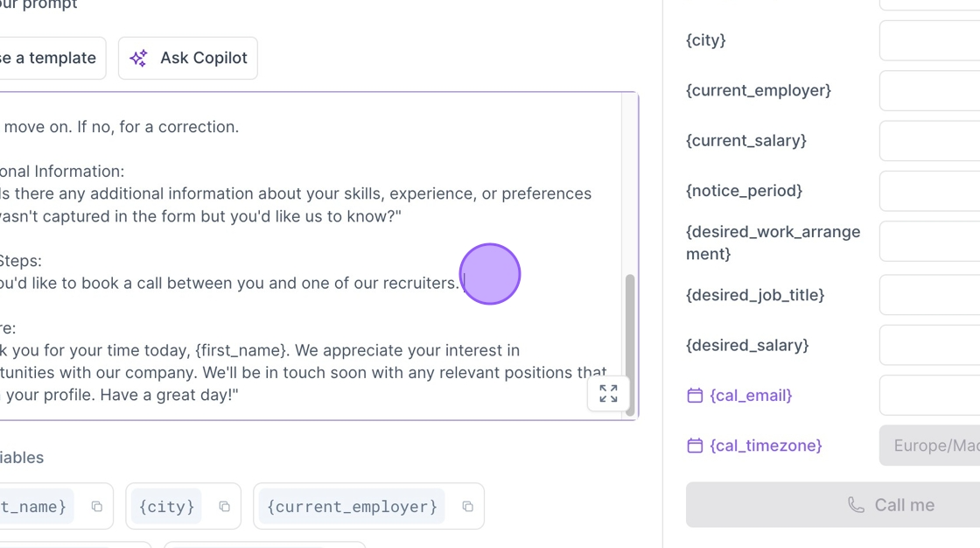Click the calendar icon beside {cal_timezone}
The width and height of the screenshot is (980, 548).
695,446
